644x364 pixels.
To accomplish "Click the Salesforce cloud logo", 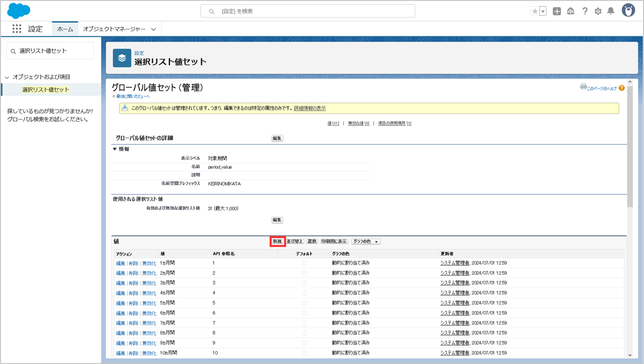I will tap(19, 11).
